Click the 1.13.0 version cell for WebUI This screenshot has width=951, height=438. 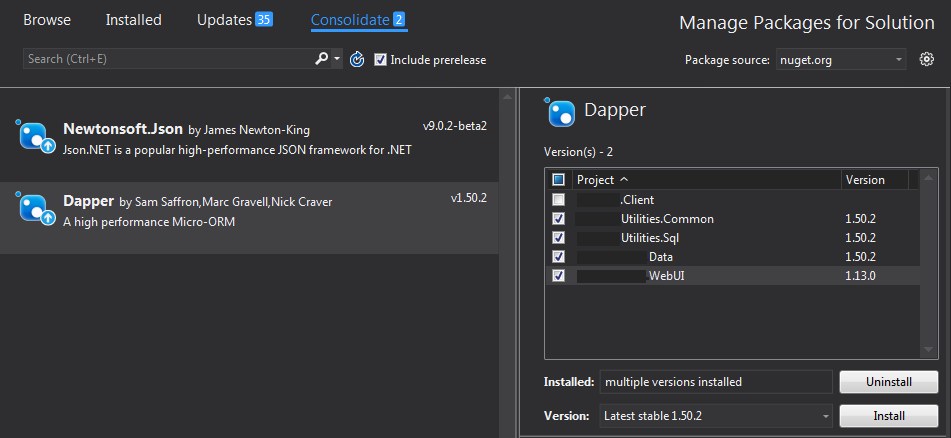coord(861,276)
